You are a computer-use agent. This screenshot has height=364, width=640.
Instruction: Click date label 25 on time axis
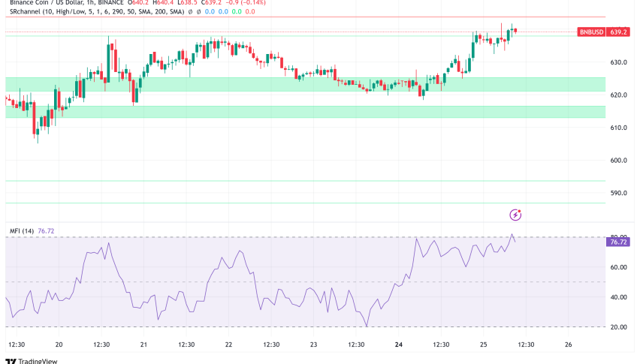click(483, 344)
